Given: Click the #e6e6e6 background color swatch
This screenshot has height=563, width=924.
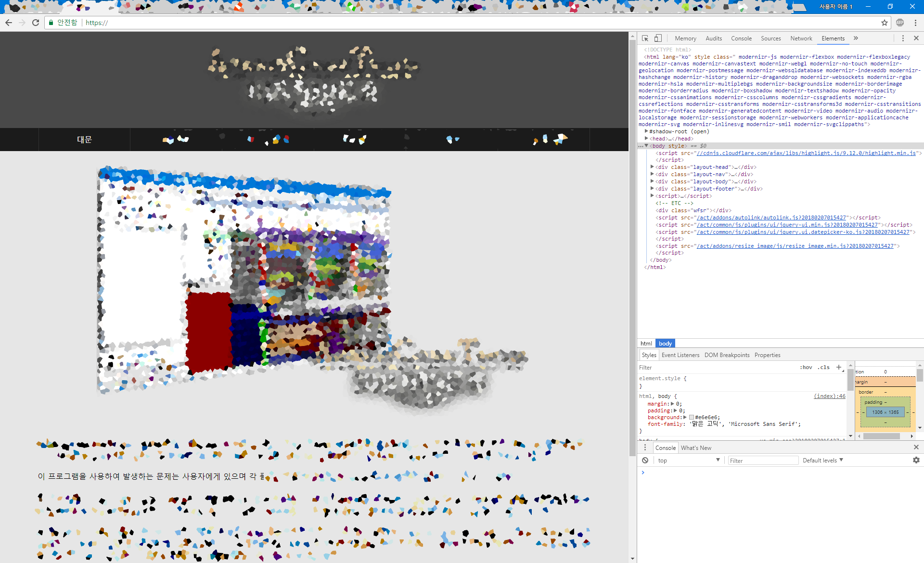Looking at the screenshot, I should point(692,417).
